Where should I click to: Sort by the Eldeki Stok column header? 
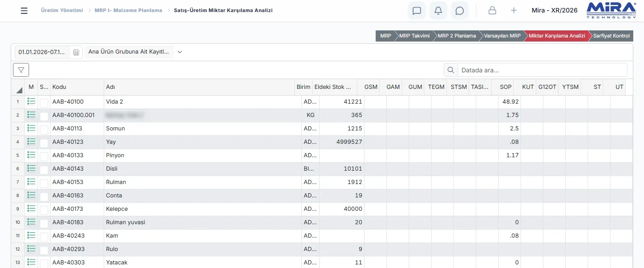click(x=335, y=87)
